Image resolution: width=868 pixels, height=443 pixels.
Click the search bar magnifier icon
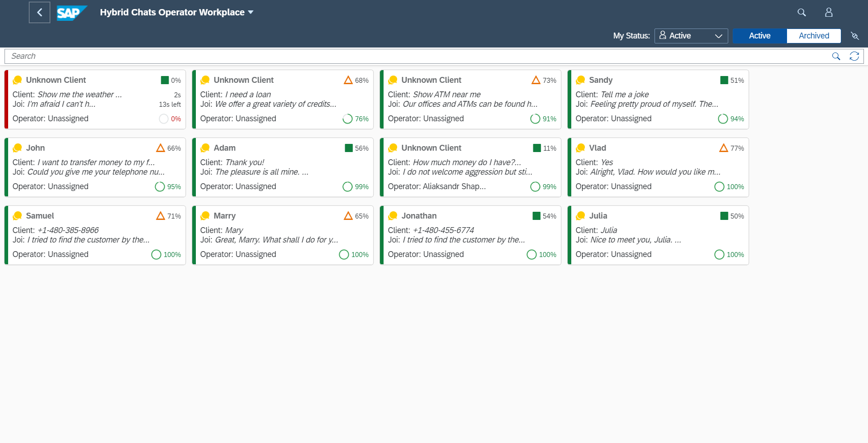tap(836, 56)
